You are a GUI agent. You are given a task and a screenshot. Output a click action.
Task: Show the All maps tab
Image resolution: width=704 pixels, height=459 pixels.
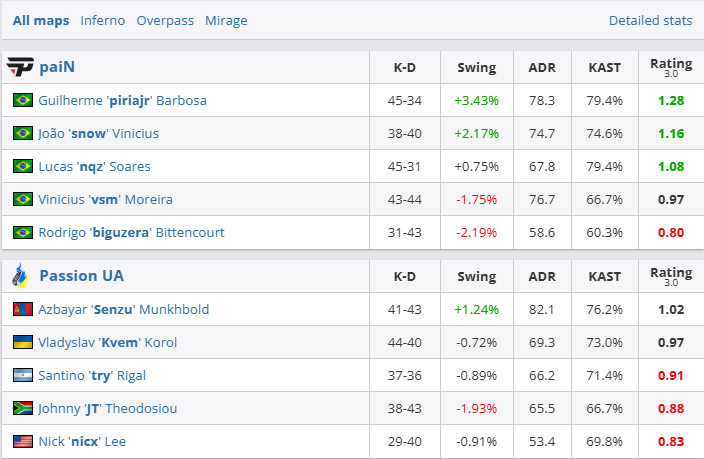point(41,20)
